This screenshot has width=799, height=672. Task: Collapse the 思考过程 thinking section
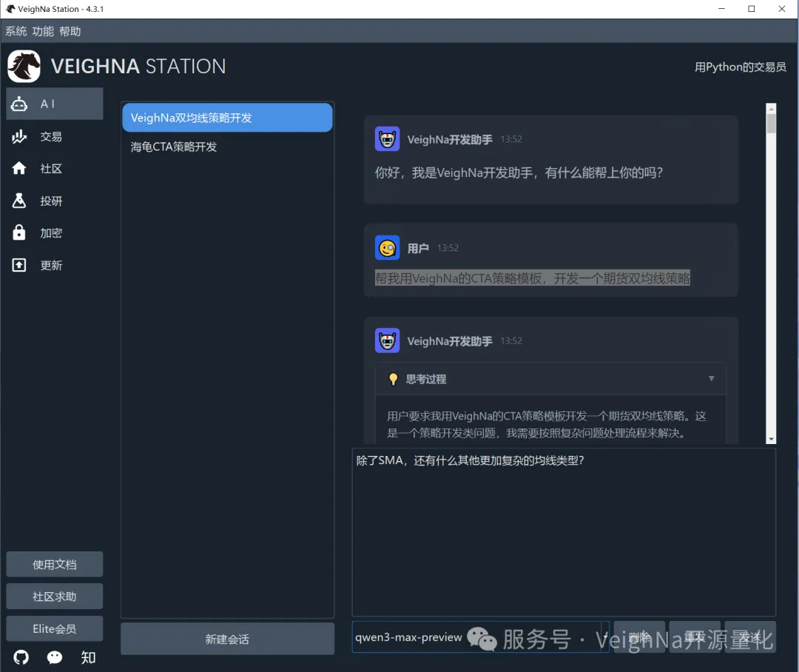[x=711, y=379]
